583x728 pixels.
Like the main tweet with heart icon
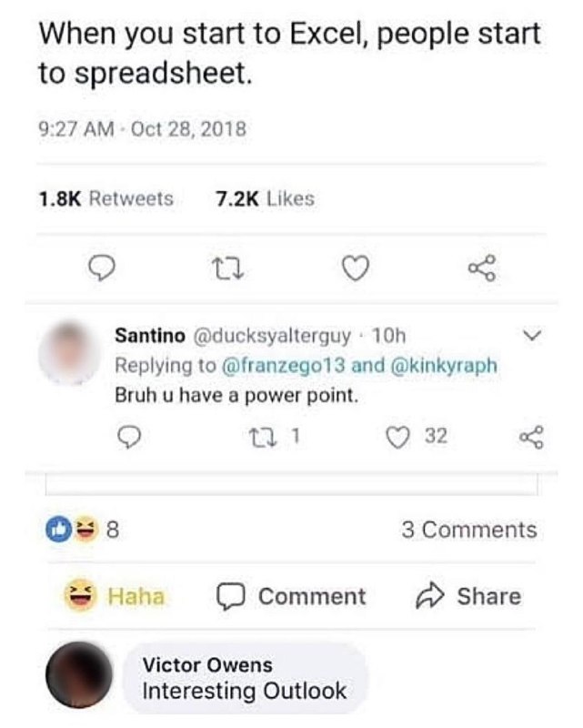(355, 268)
